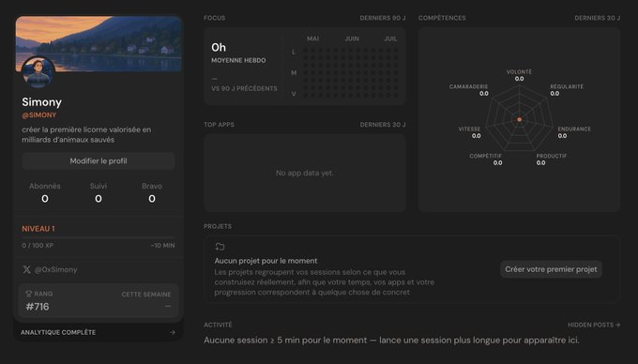
Task: Click the 0h moyenne hebdo value
Action: (x=219, y=48)
